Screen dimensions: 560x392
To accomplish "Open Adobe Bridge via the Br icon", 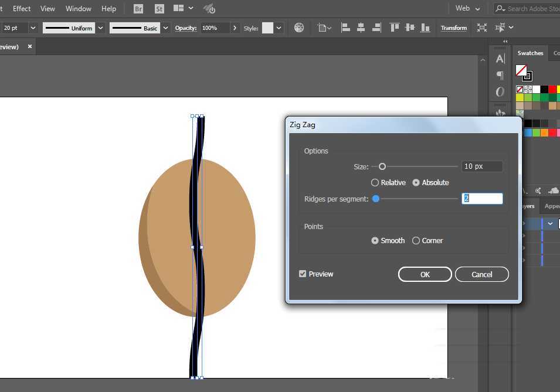I will tap(138, 9).
